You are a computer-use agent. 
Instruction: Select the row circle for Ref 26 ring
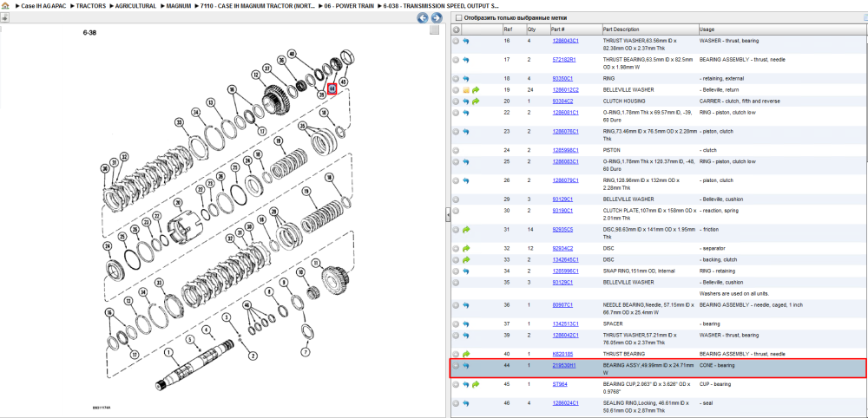456,180
